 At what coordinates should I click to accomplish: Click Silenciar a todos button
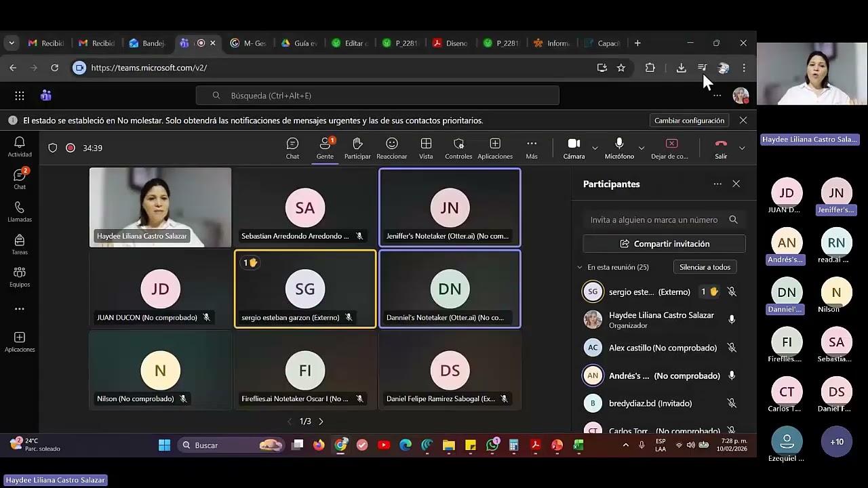(x=705, y=267)
